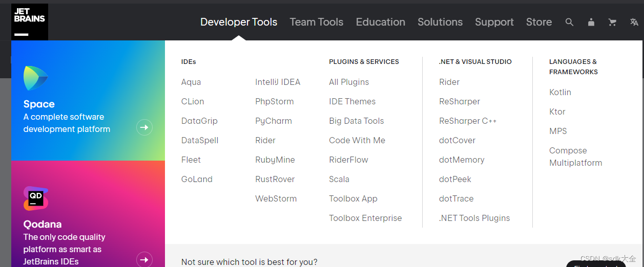Open the ReSharper link

pyautogui.click(x=460, y=101)
